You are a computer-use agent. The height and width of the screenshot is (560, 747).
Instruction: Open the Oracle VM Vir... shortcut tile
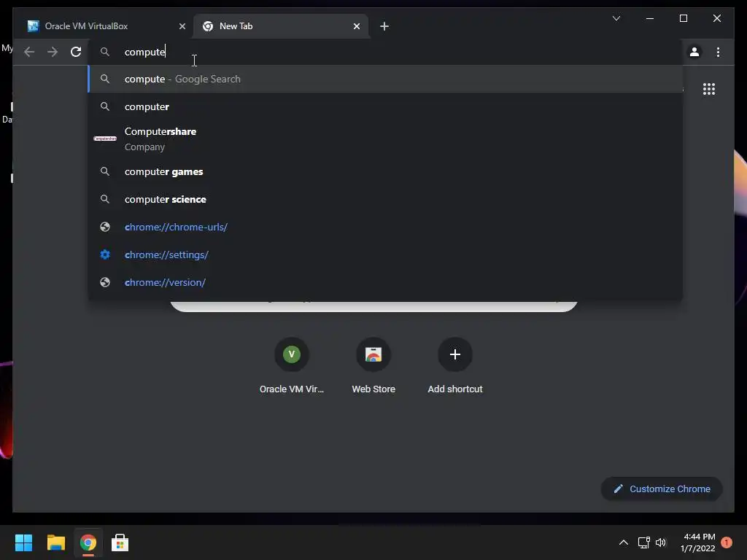[292, 366]
